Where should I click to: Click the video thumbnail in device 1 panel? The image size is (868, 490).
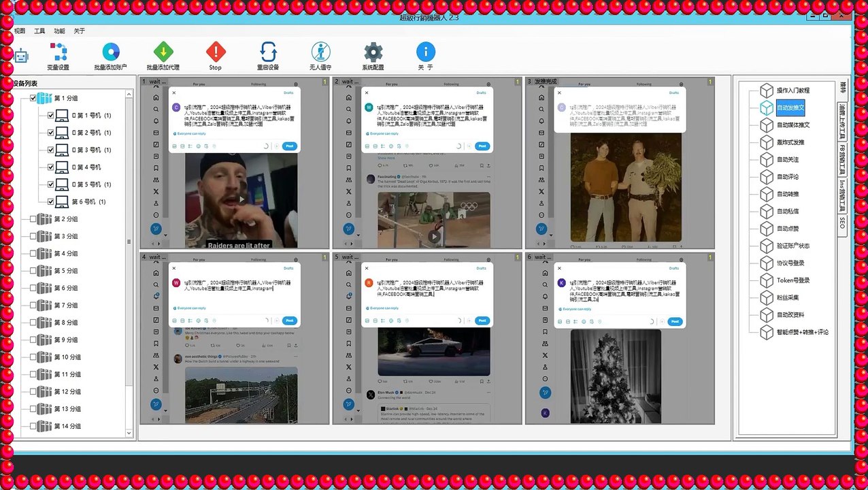(x=241, y=200)
